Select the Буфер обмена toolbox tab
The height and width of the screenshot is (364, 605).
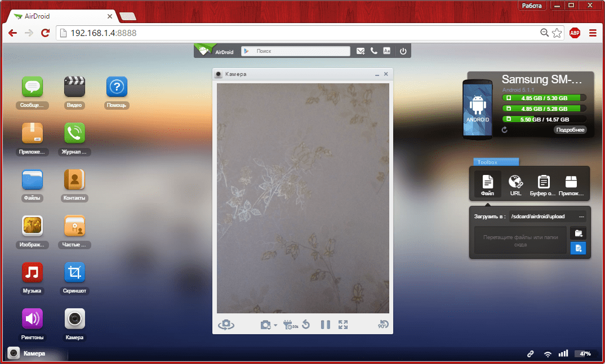[544, 185]
